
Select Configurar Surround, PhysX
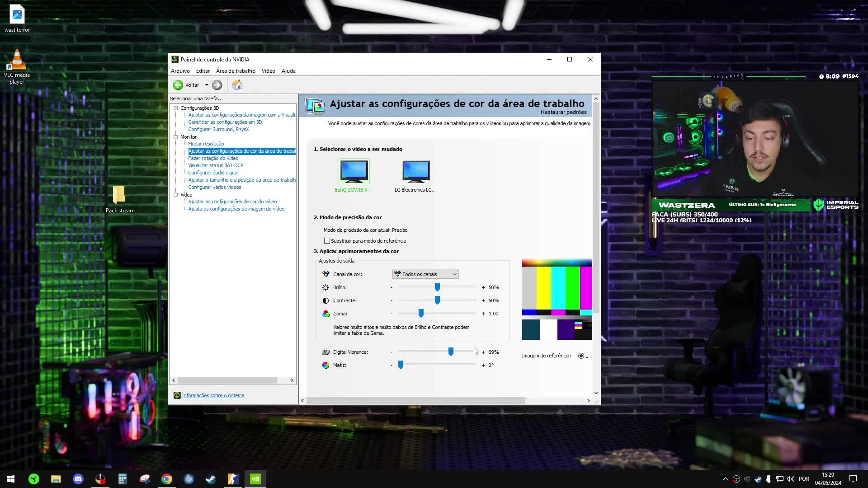tap(218, 129)
